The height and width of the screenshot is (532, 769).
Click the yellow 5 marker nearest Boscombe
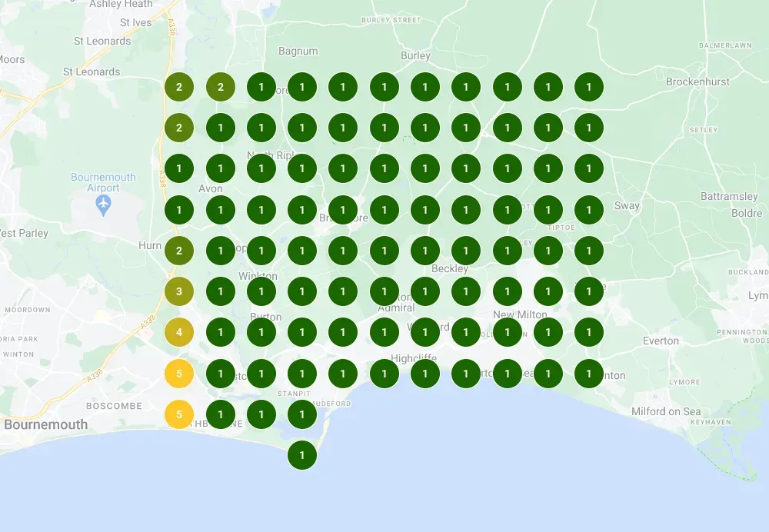179,414
